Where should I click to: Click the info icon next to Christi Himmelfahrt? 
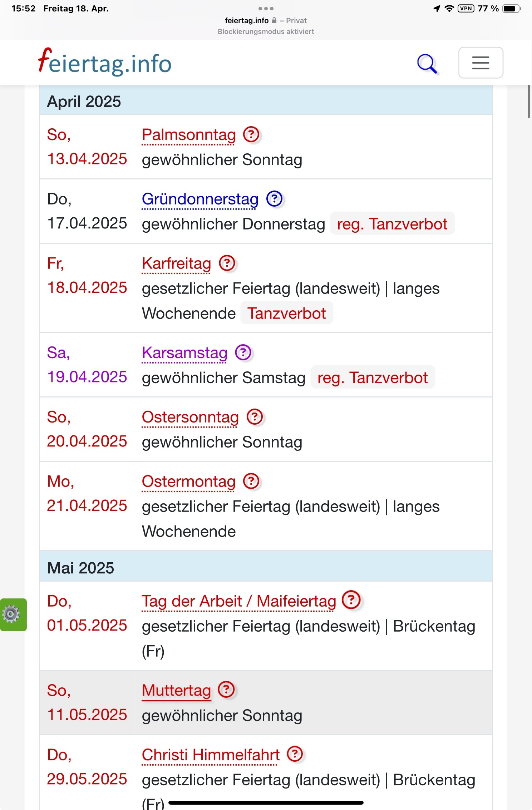pyautogui.click(x=295, y=754)
